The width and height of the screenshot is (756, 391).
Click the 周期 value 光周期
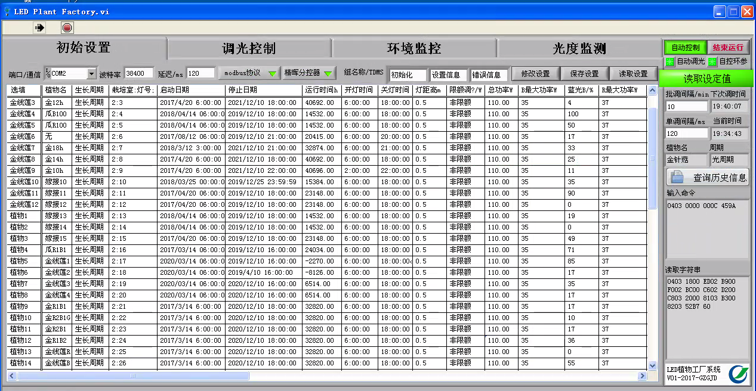click(729, 160)
